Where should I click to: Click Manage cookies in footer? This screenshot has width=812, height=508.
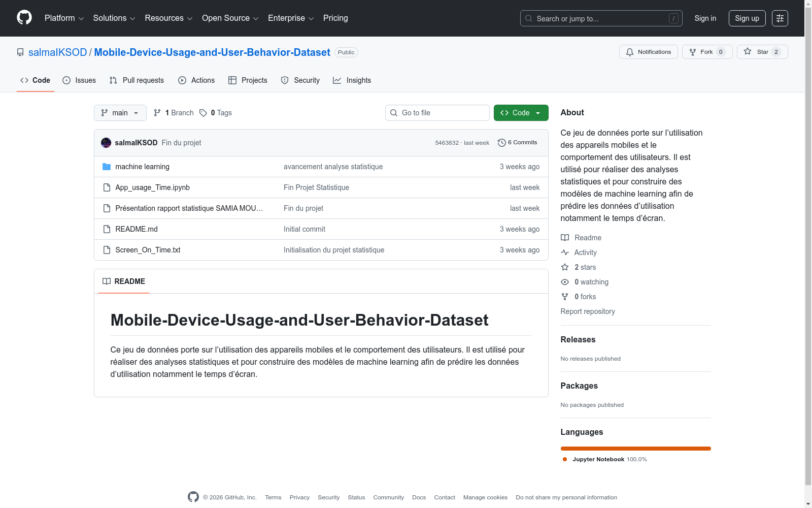(485, 497)
